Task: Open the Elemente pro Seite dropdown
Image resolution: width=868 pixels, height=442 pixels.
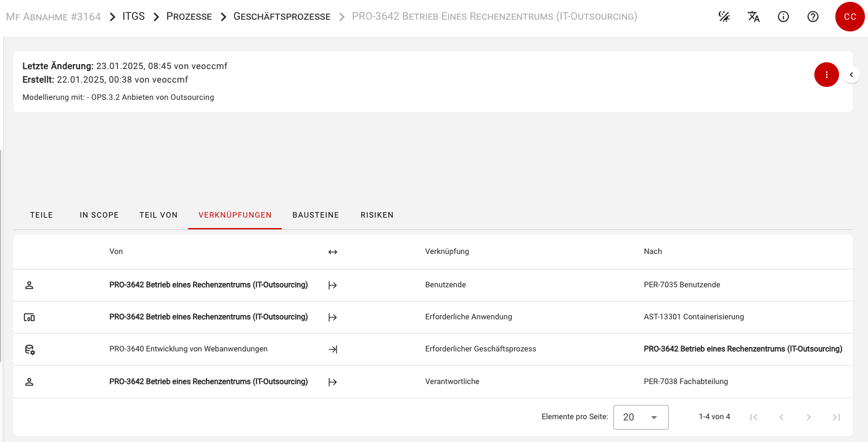Action: click(x=641, y=417)
